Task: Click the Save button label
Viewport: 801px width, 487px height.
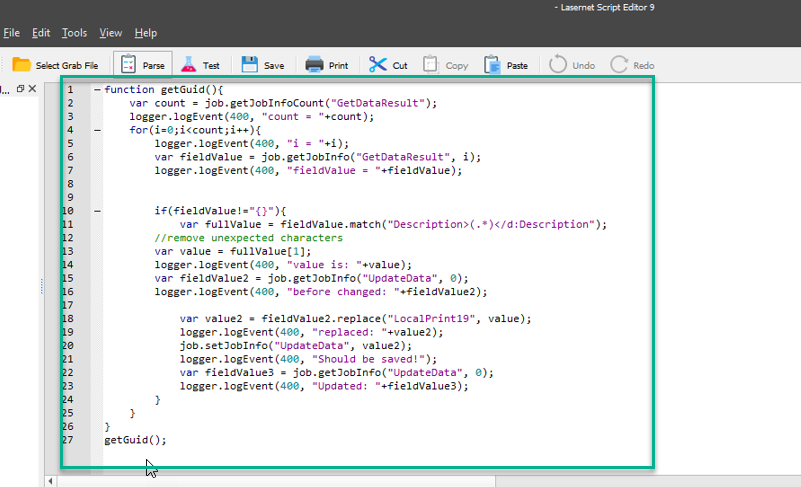Action: (274, 65)
